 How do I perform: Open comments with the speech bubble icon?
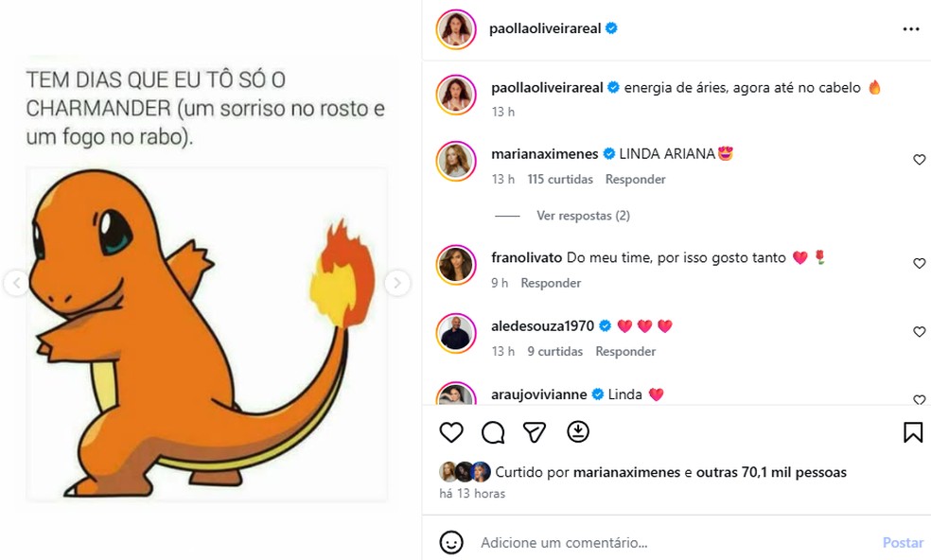click(x=493, y=432)
